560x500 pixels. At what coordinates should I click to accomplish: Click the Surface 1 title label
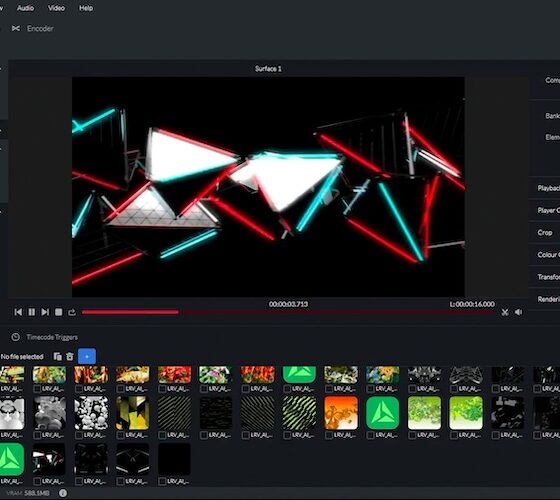(268, 69)
